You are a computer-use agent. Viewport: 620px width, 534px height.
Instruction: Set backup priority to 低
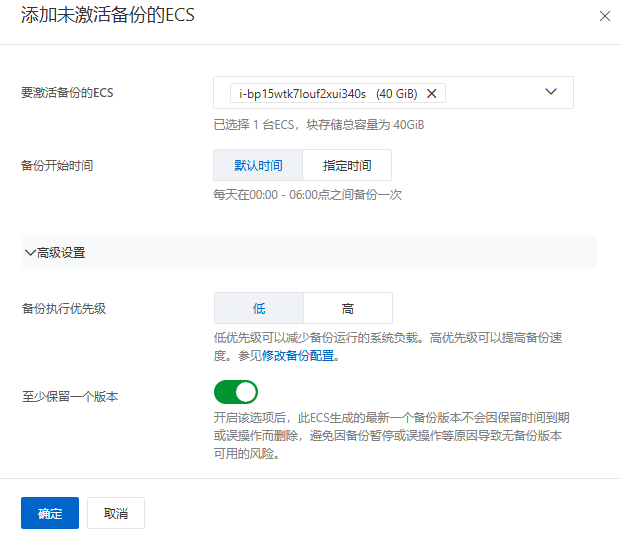click(259, 308)
